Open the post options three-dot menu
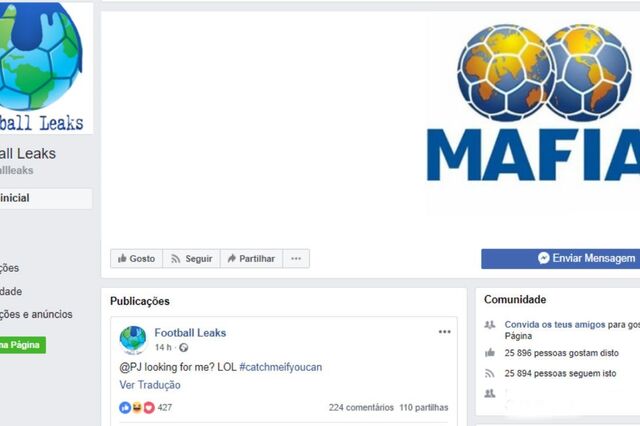This screenshot has width=640, height=426. click(444, 332)
